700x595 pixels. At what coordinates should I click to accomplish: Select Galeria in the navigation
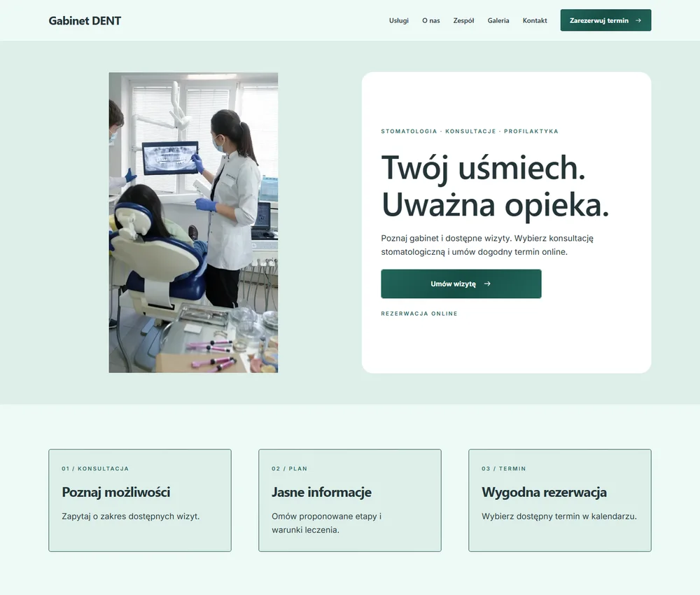(x=498, y=20)
